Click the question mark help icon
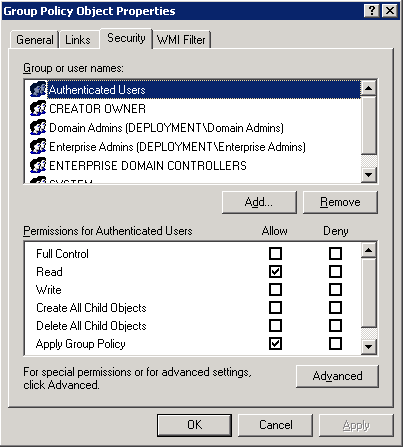This screenshot has height=447, width=403. pos(372,11)
